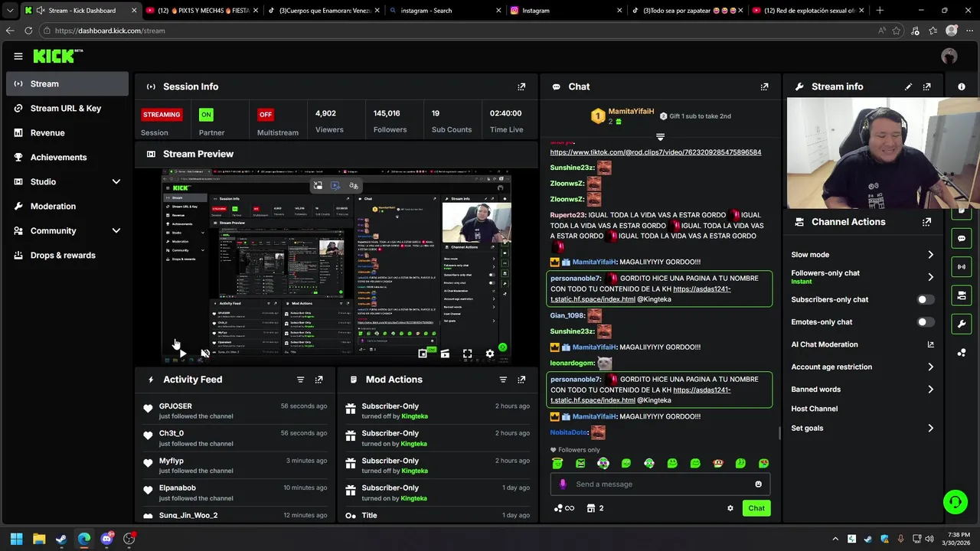Click Host Channel action
Image resolution: width=980 pixels, height=551 pixels.
pos(815,409)
